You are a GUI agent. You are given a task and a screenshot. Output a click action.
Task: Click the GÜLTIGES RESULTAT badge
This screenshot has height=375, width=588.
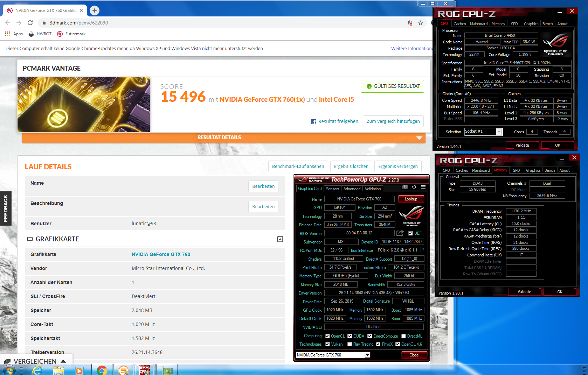coord(392,86)
